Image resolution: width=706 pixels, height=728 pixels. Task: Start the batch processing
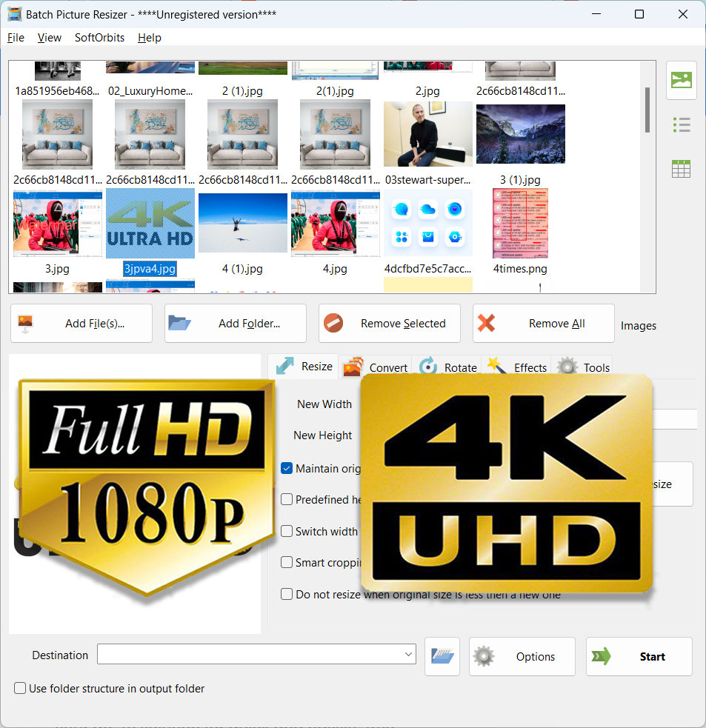639,656
